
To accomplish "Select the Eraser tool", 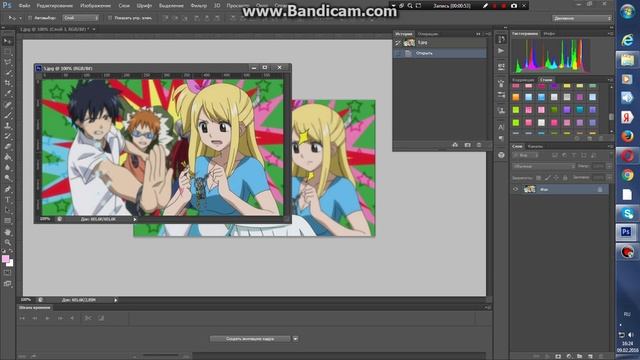I will 7,147.
